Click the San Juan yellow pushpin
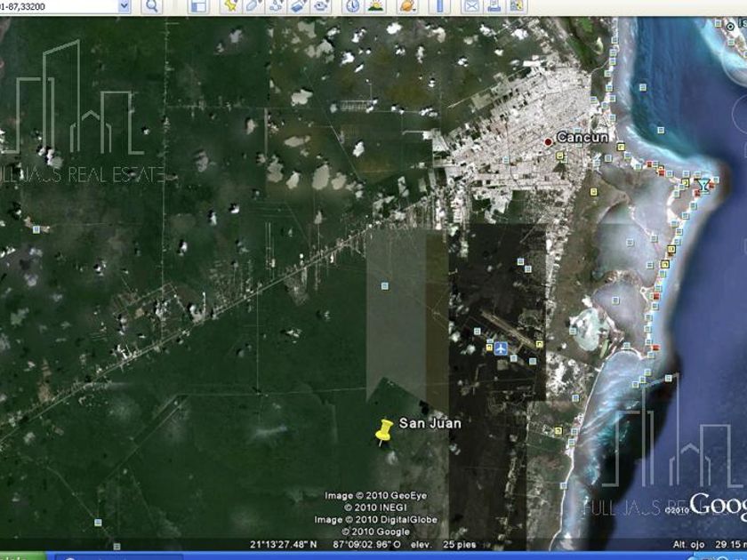Viewport: 747px width, 560px height. [x=383, y=432]
